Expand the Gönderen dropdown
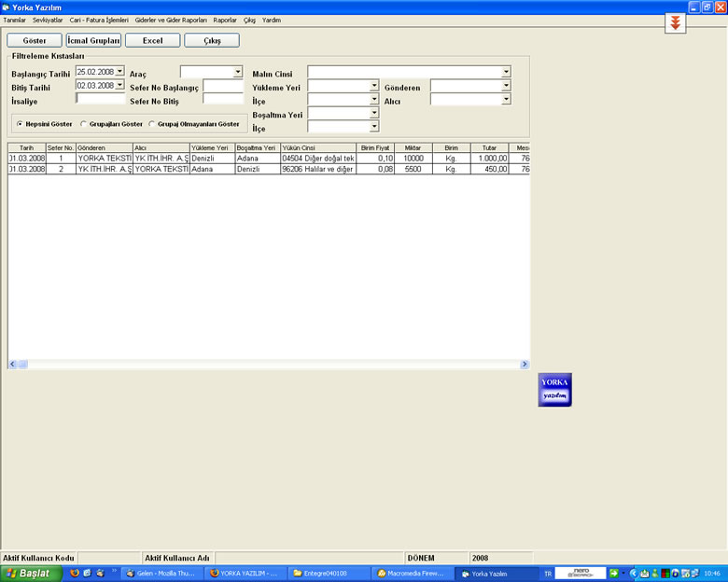This screenshot has width=728, height=582. point(506,86)
